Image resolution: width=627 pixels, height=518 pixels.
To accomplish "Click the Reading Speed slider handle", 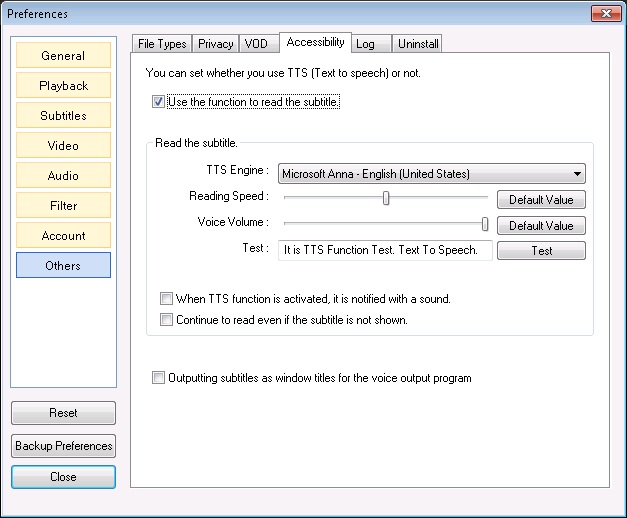I will [386, 198].
